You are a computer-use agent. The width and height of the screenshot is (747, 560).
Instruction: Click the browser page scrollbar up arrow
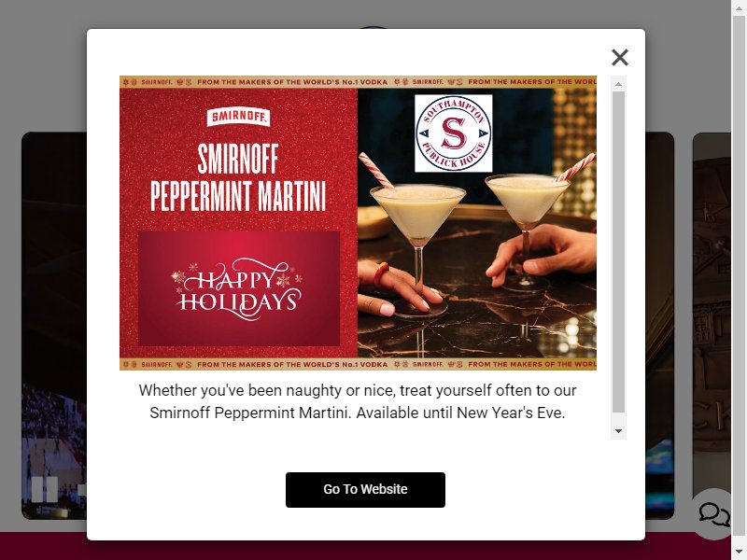pos(739,7)
